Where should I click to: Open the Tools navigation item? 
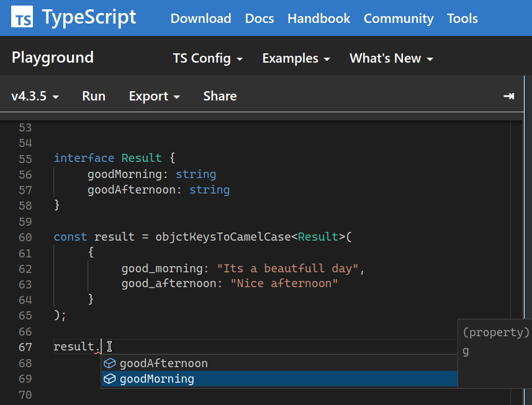coord(462,19)
